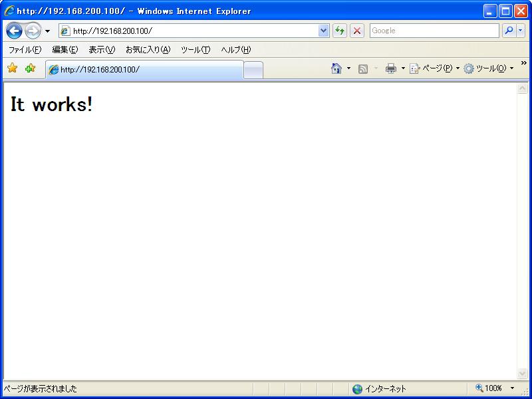Open the ツール(T) menu in menu bar
The image size is (532, 399).
tap(196, 50)
